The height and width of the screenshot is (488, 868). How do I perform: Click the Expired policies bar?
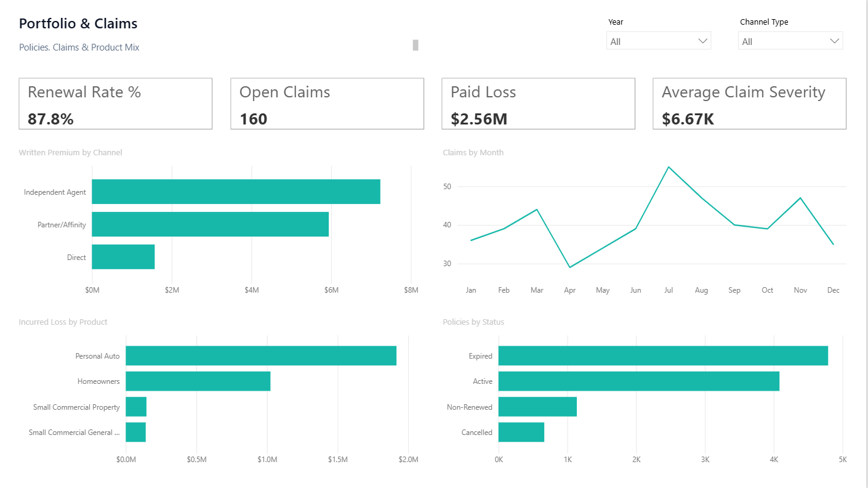point(663,356)
